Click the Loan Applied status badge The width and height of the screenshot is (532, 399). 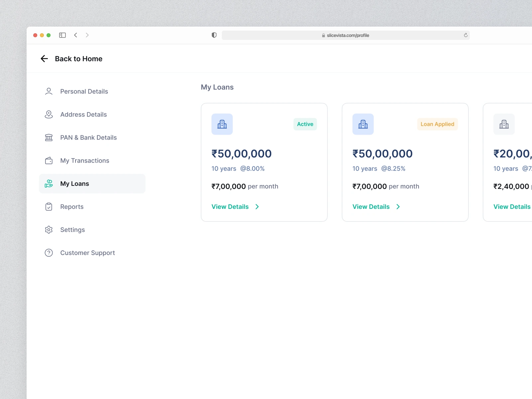coord(438,124)
